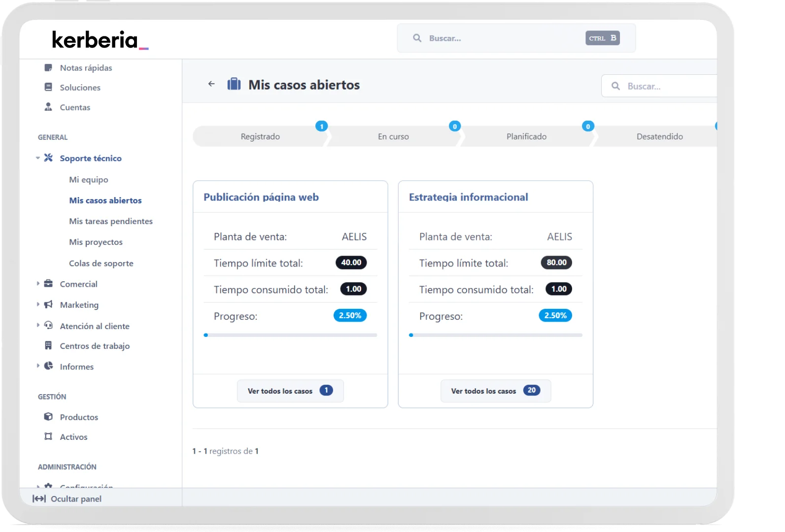Open Soluciones in sidebar
This screenshot has width=785, height=532.
(x=80, y=88)
